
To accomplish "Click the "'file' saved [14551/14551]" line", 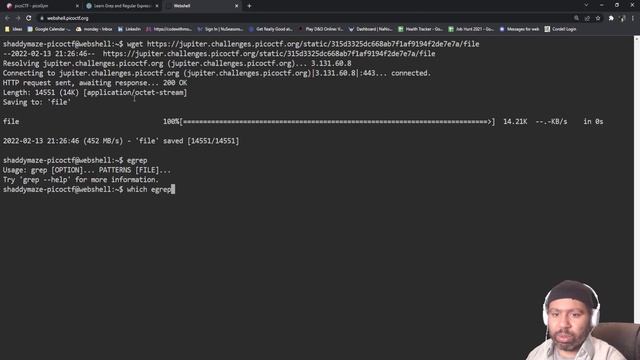I will click(x=121, y=141).
